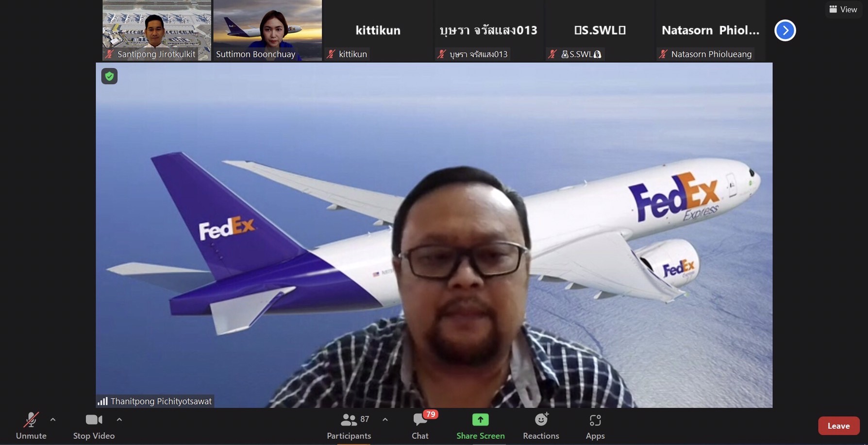Click the green encryption shield icon
Screen dimensions: 868x445
109,76
